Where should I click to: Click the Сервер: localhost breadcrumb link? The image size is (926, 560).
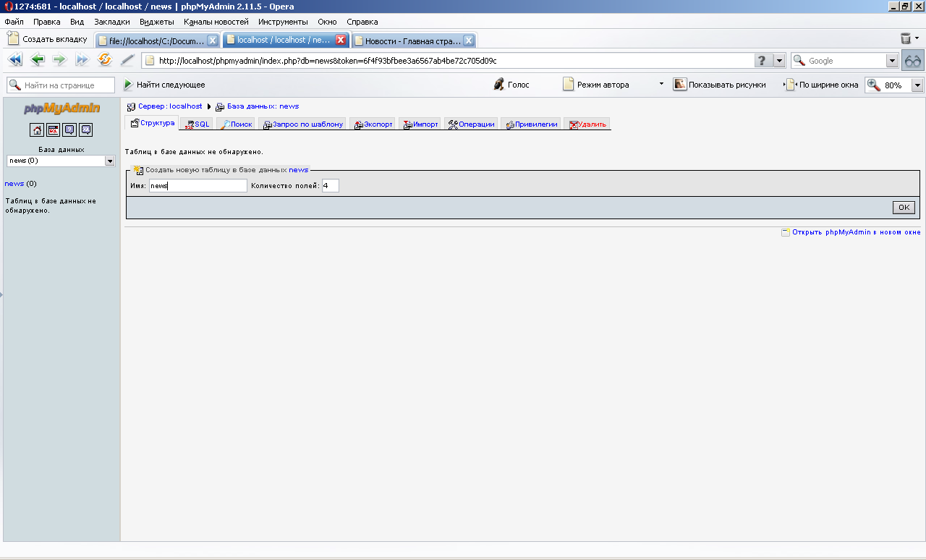tap(170, 106)
